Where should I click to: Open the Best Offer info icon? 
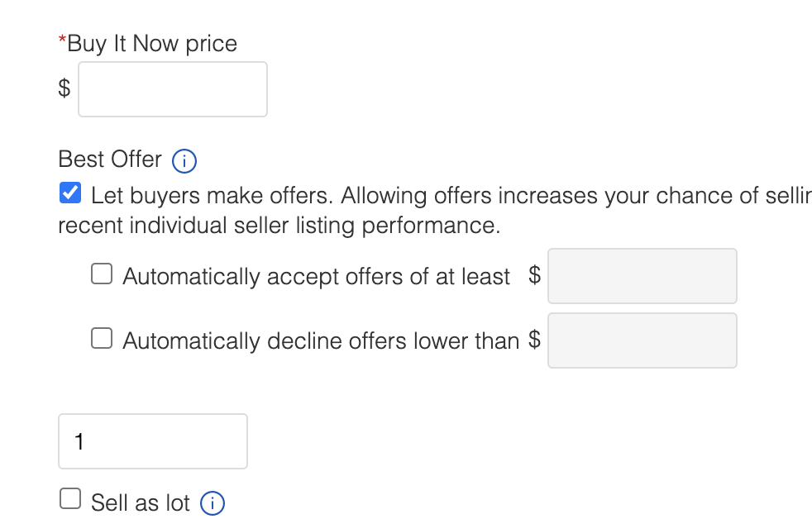pos(184,161)
